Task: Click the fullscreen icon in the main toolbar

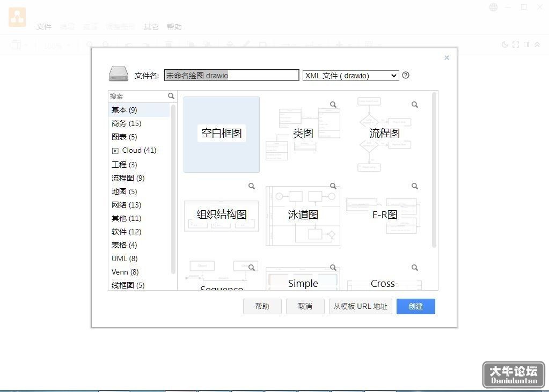Action: 515,45
